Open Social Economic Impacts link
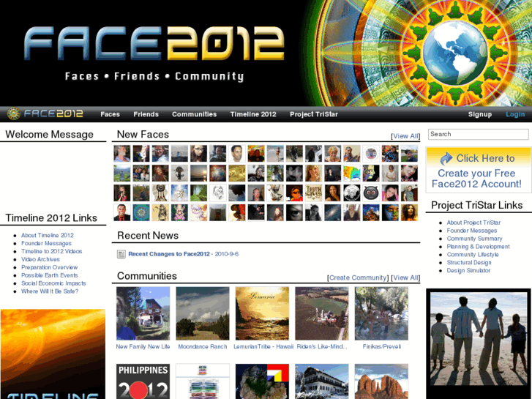Image resolution: width=532 pixels, height=399 pixels. pyautogui.click(x=53, y=283)
